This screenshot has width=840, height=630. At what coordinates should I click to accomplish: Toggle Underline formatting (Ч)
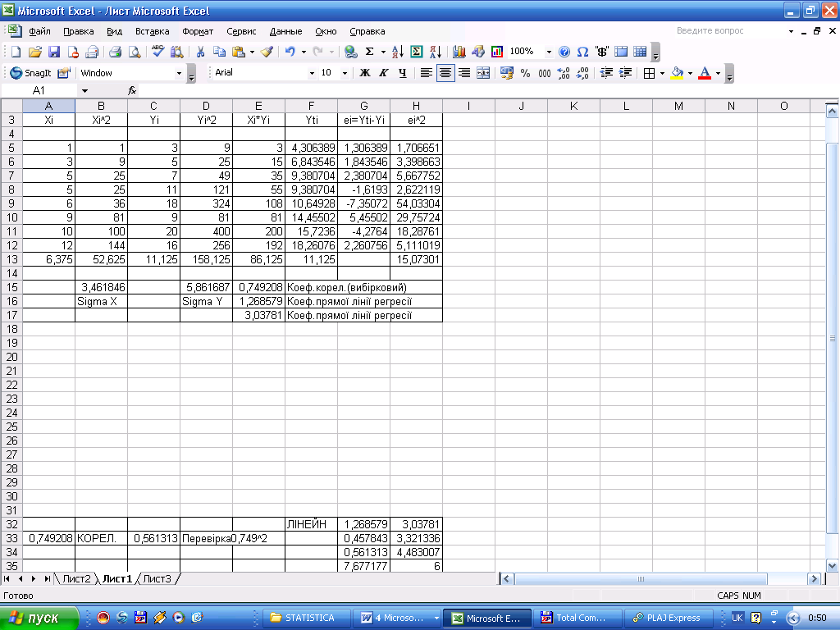coord(402,73)
